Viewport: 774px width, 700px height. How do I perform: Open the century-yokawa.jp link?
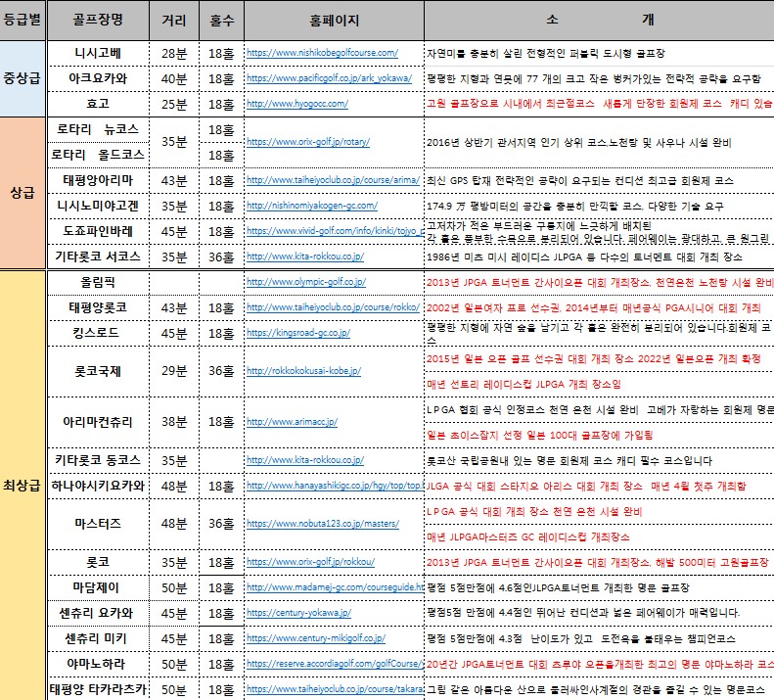tap(298, 613)
